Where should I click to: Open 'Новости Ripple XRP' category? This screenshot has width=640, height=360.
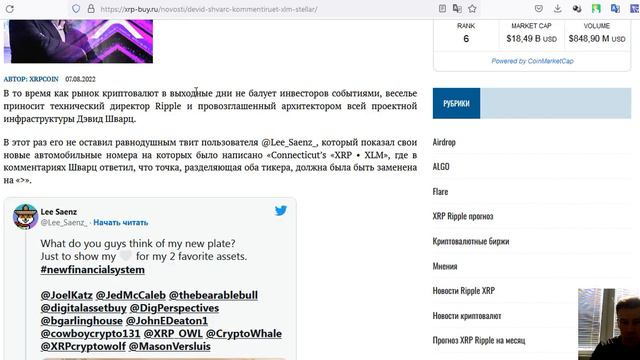[464, 291]
